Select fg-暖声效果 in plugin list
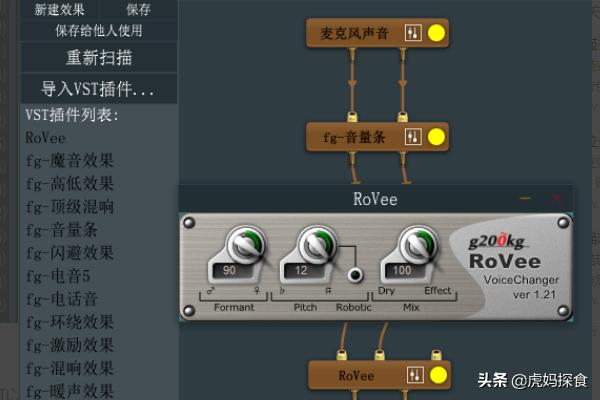600x400 pixels. (x=70, y=391)
